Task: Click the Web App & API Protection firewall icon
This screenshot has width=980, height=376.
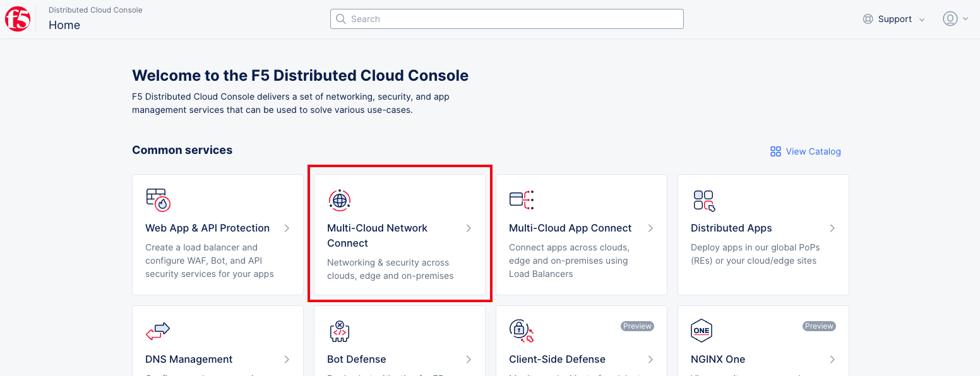Action: point(157,199)
